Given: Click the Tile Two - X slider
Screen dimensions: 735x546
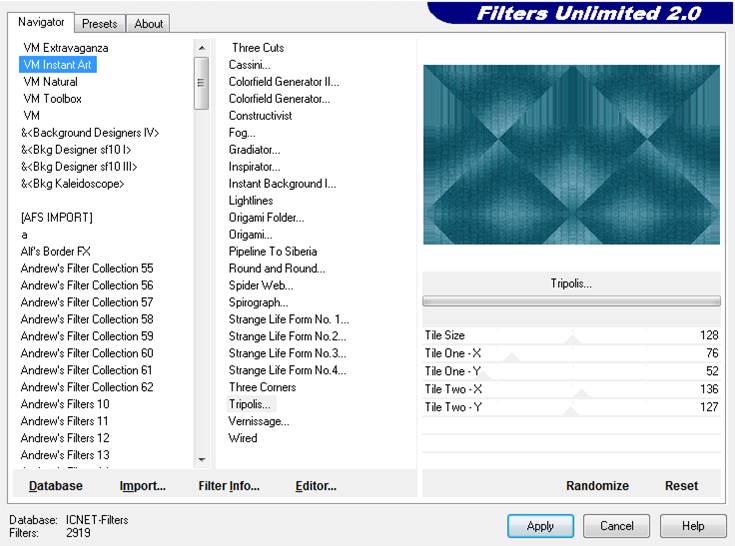Looking at the screenshot, I should 571,390.
